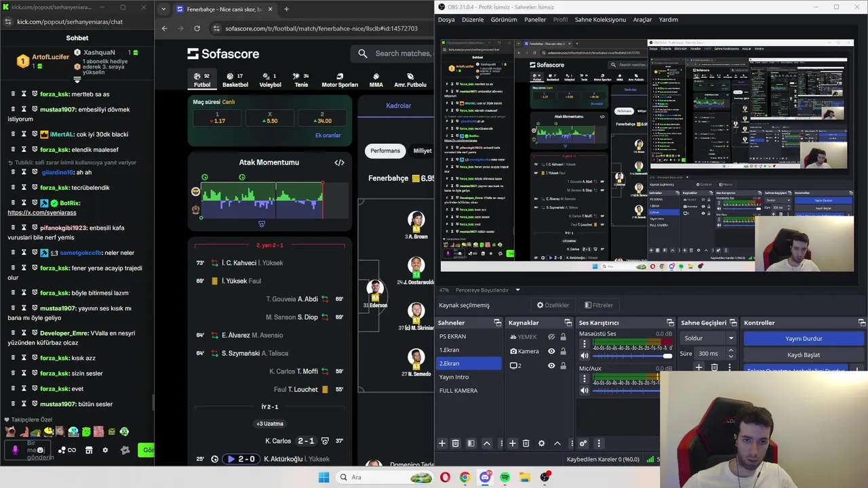This screenshot has height=488, width=868.
Task: Delete selected scene with Sahneler trash icon
Action: (456, 443)
